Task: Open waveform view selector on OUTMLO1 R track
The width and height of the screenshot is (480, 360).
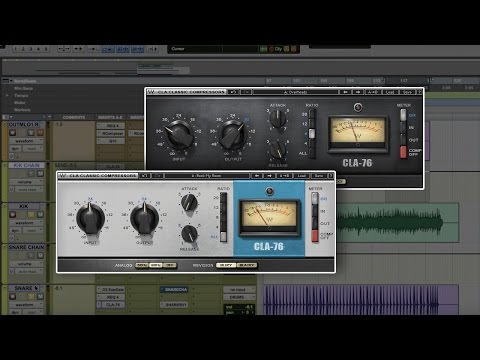Action: click(x=26, y=141)
